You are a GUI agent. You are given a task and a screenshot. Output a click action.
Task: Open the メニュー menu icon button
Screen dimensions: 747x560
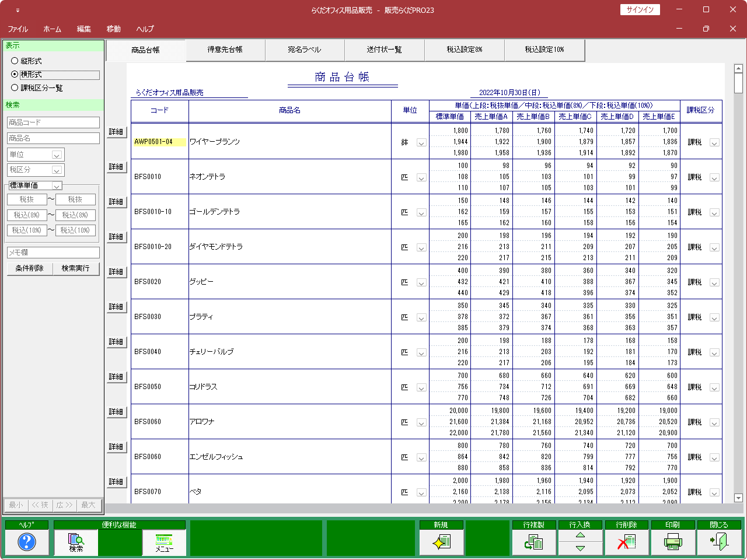(164, 542)
